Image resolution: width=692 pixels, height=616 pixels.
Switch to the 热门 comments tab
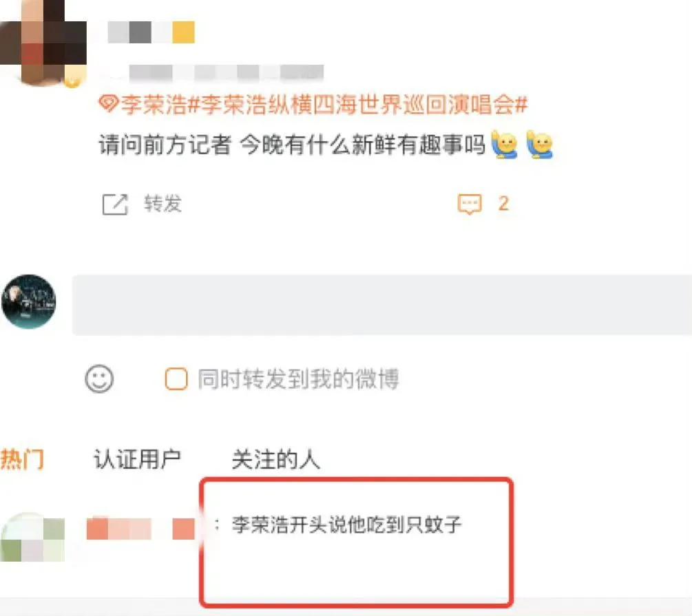pos(22,459)
